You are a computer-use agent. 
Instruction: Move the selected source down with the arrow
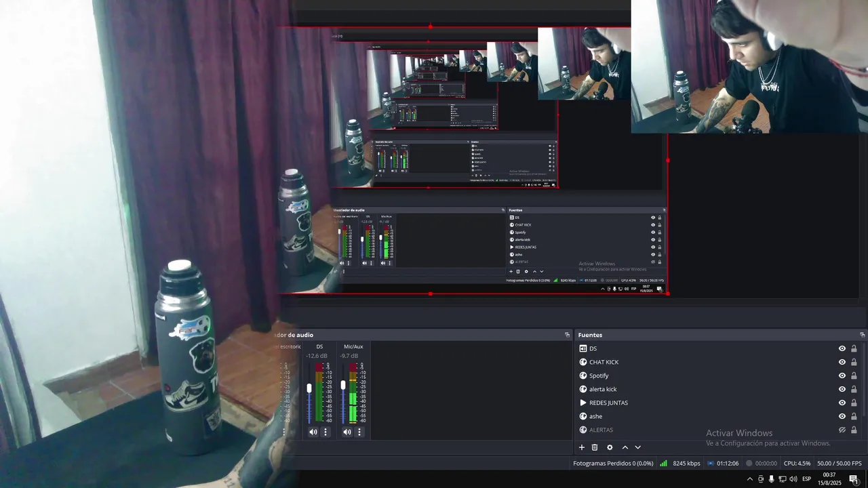pyautogui.click(x=637, y=447)
